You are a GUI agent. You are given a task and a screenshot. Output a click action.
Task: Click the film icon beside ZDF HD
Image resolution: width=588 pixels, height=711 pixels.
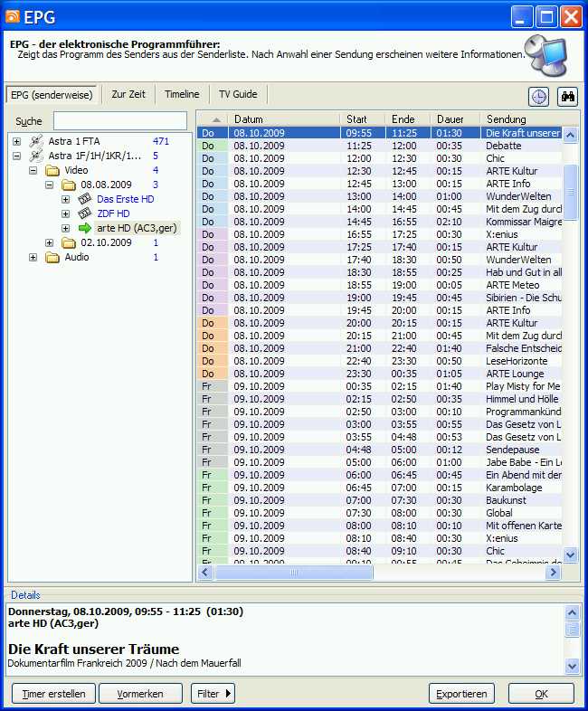[85, 213]
